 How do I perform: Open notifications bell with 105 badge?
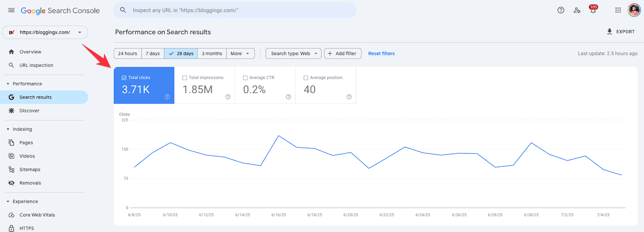pyautogui.click(x=593, y=9)
